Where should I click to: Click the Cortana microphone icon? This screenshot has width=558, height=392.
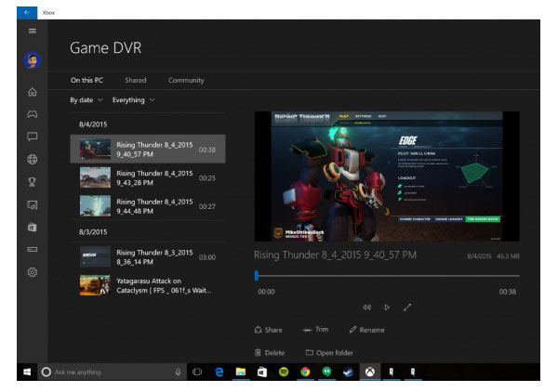[178, 372]
